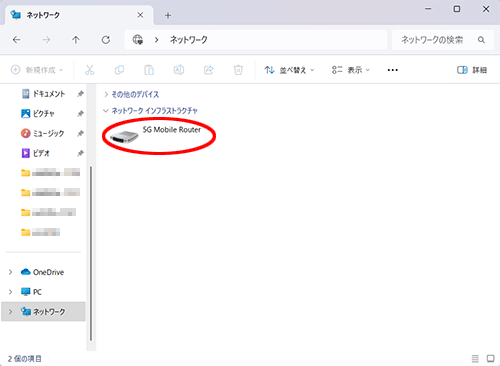500x366 pixels.
Task: Click the Copy icon in toolbar
Action: tap(119, 70)
